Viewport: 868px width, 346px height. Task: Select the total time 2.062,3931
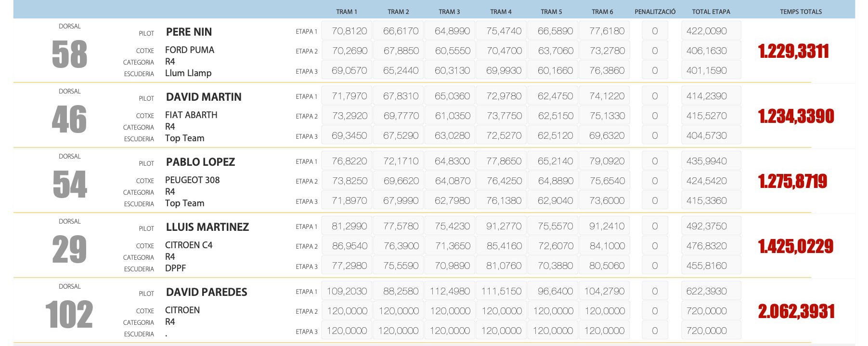click(x=796, y=311)
